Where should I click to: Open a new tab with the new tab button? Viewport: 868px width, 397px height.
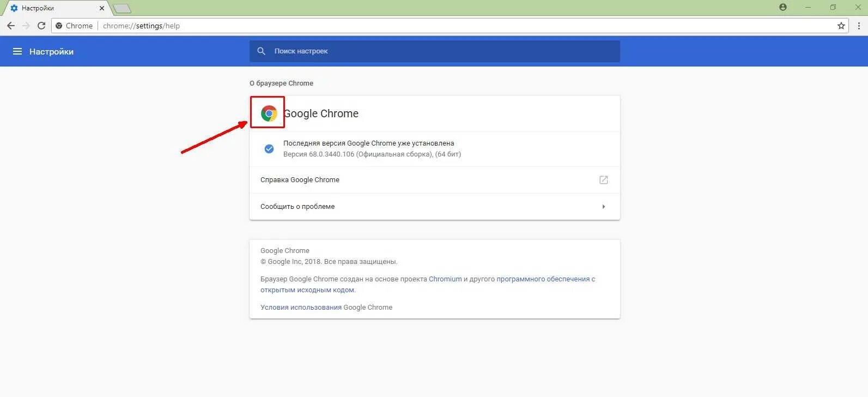coord(122,8)
